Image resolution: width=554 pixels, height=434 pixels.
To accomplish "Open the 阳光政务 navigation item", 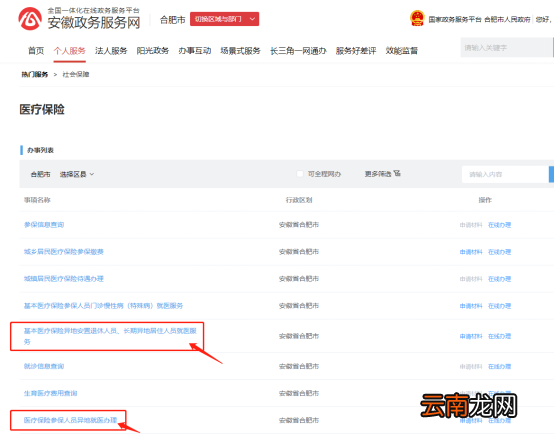I will point(153,51).
